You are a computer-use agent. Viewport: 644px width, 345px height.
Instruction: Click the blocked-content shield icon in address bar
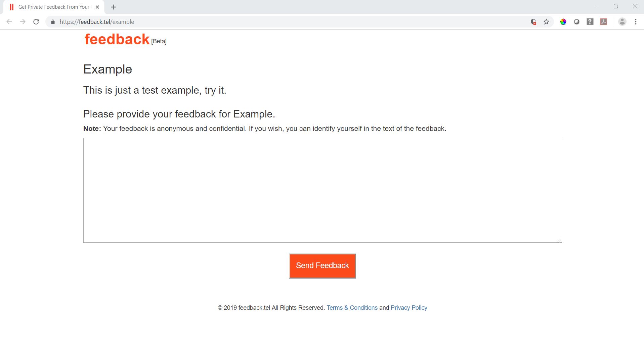(x=533, y=22)
